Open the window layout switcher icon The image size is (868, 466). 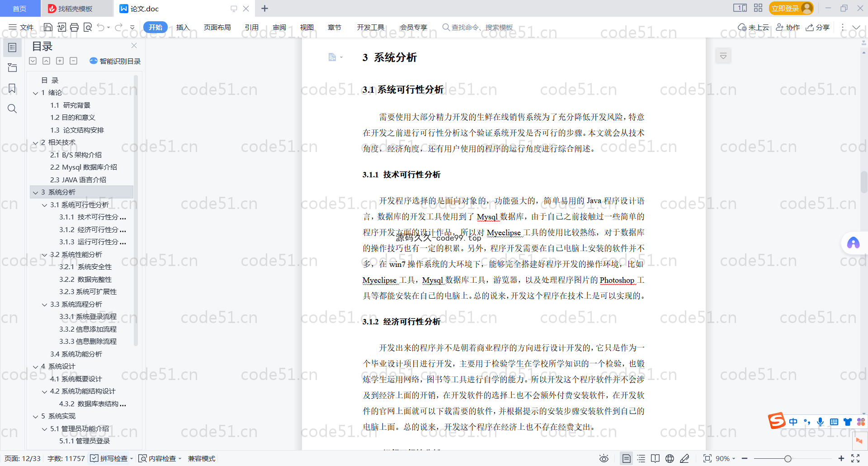tap(740, 8)
